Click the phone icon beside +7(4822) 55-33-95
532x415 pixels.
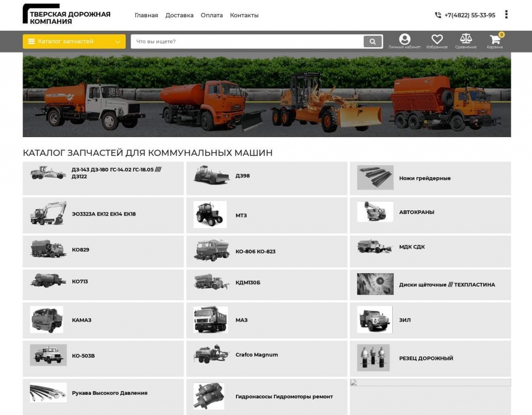tap(438, 16)
